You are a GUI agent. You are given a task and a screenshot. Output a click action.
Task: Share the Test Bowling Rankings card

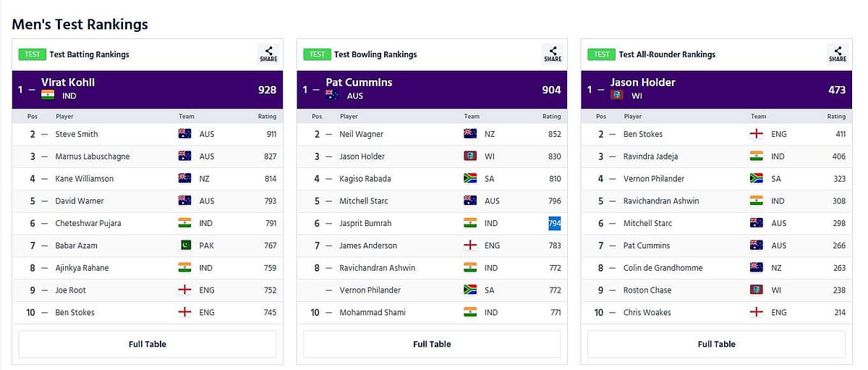(553, 54)
